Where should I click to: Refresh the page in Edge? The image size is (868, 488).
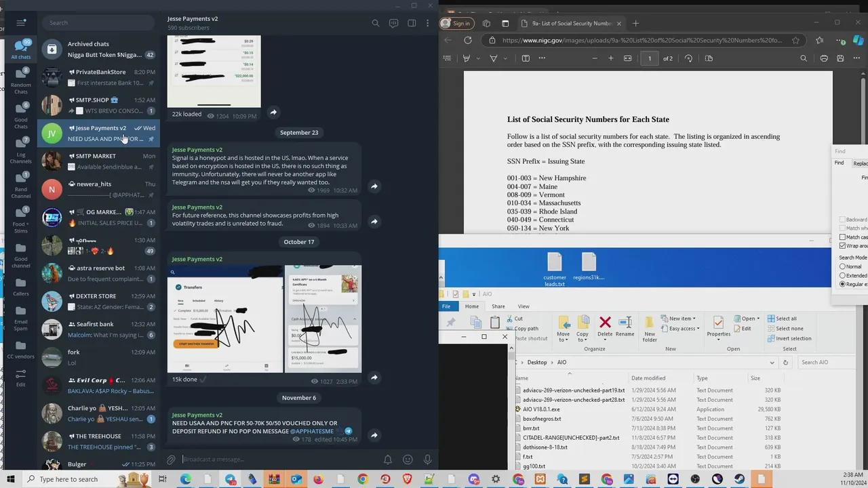[x=468, y=41]
